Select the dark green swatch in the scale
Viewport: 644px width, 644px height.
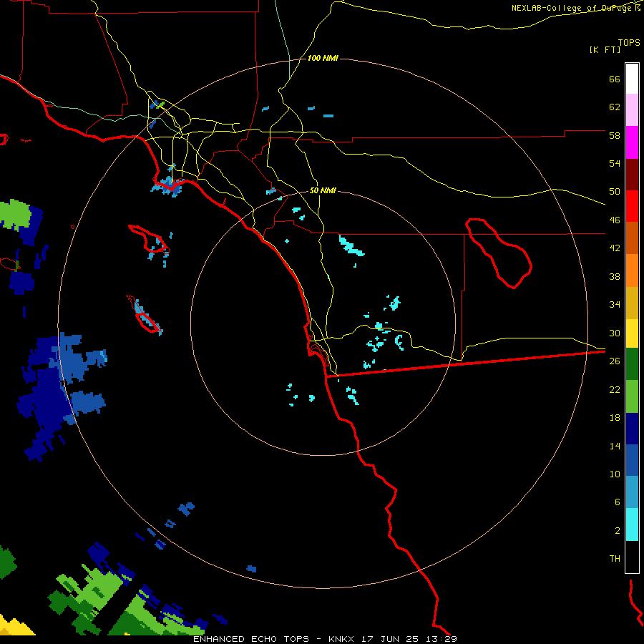tap(632, 364)
